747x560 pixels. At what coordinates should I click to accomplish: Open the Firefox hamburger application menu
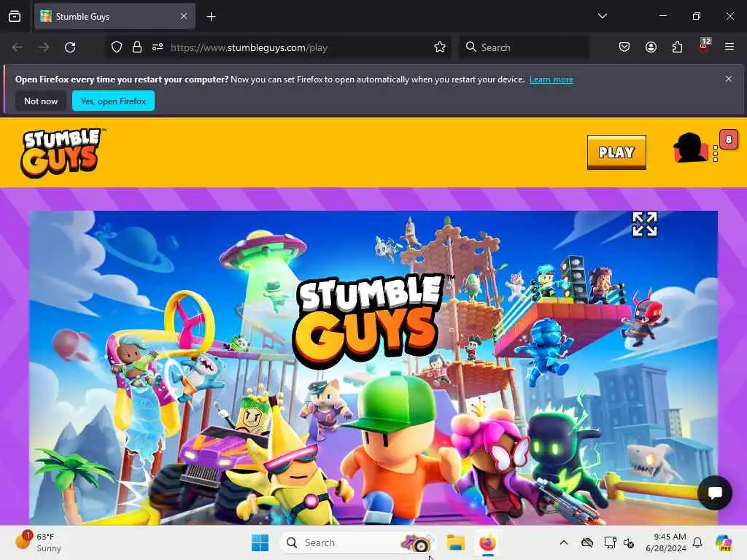point(729,47)
